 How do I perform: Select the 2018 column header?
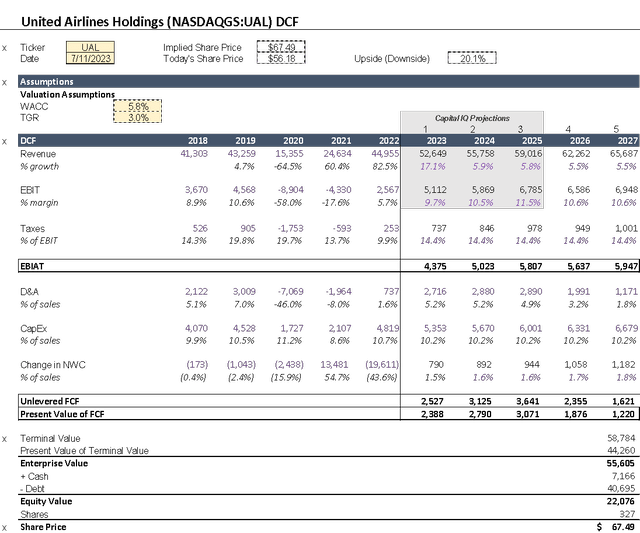point(198,140)
